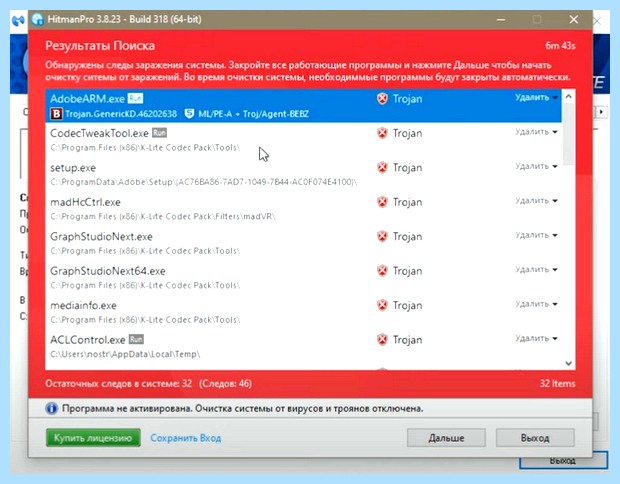Click the 32 Items counter
The image size is (620, 484).
pyautogui.click(x=558, y=383)
